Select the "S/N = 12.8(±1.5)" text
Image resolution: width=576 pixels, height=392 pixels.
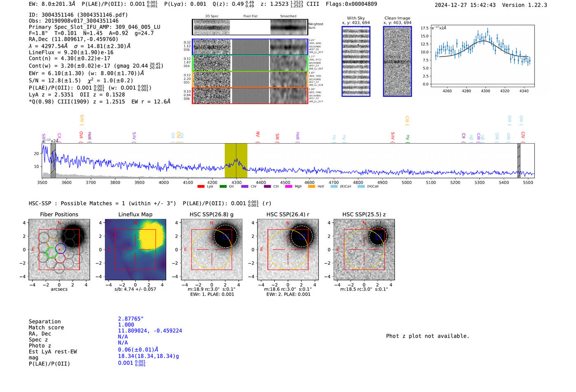[55, 81]
